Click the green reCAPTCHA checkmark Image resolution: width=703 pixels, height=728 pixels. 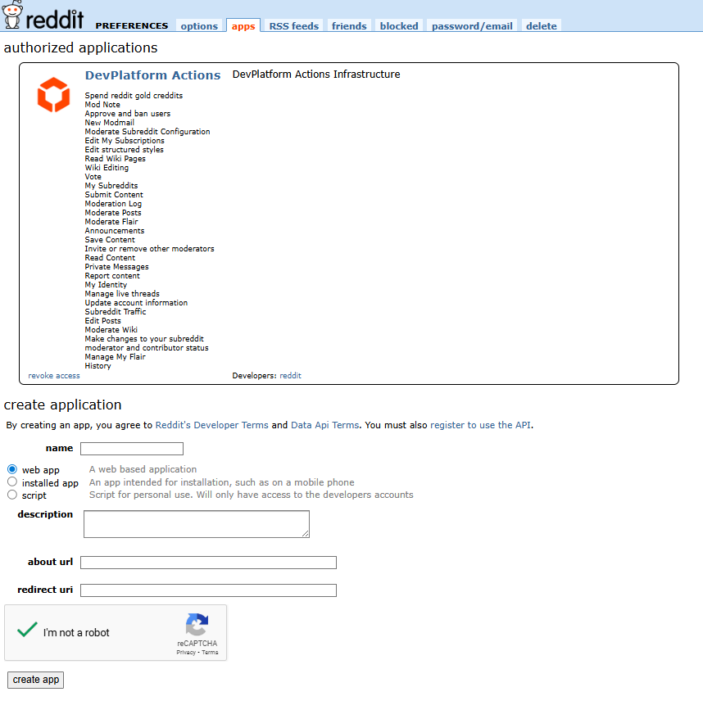[27, 630]
